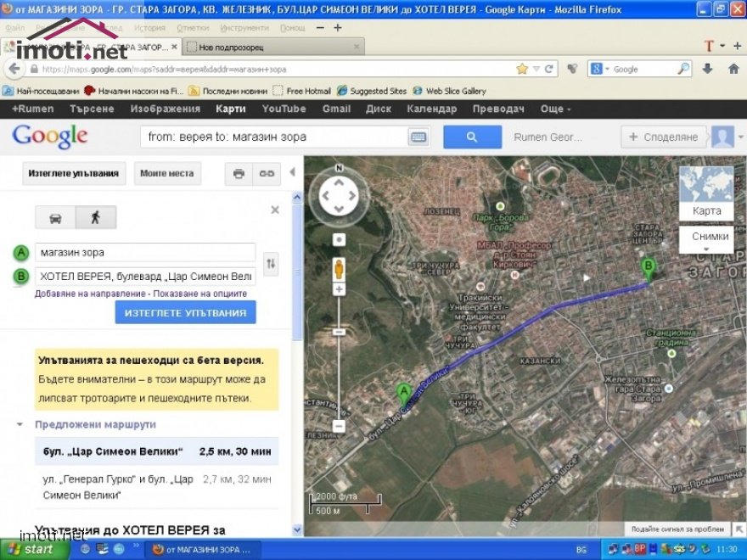The height and width of the screenshot is (560, 747).
Task: Collapse the left panel arrow
Action: (x=293, y=172)
